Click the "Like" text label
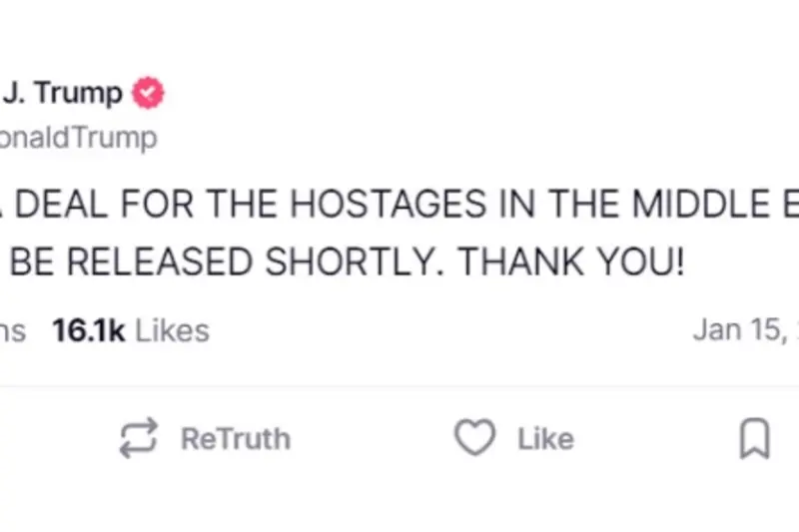The image size is (799, 532). pyautogui.click(x=545, y=439)
